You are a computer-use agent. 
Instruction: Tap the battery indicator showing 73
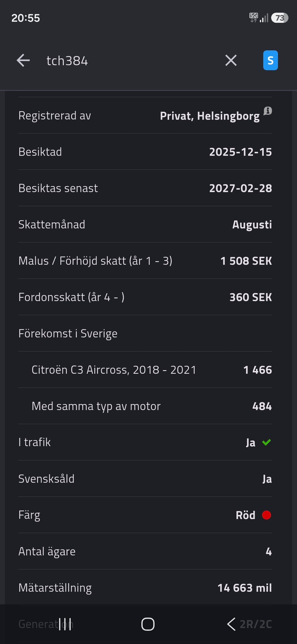pyautogui.click(x=280, y=18)
